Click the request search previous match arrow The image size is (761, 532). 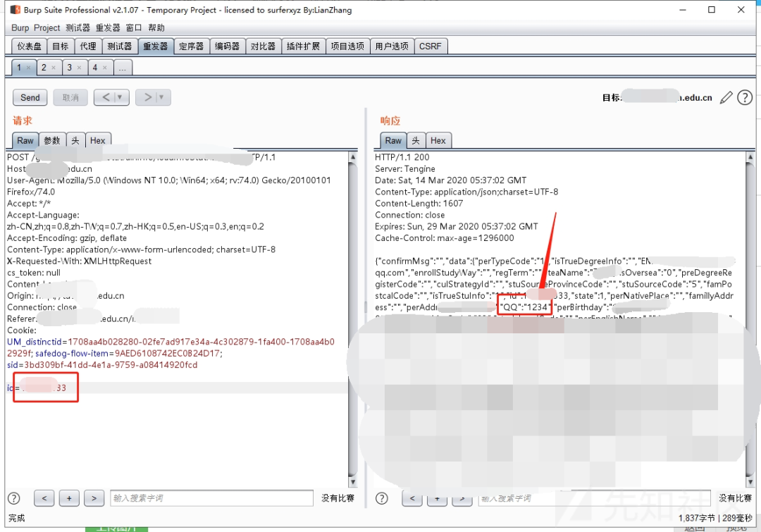click(44, 498)
